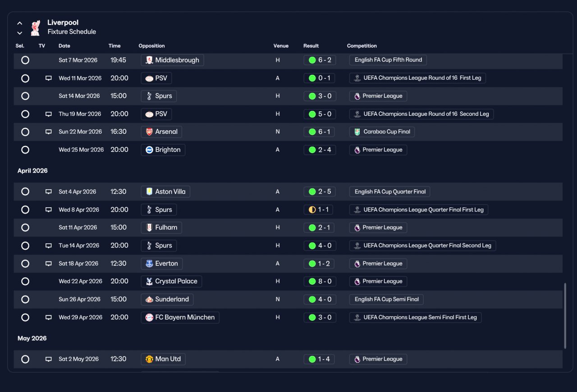The width and height of the screenshot is (577, 392).
Task: Open the 1 - 4 result at Man Utd
Action: 320,359
